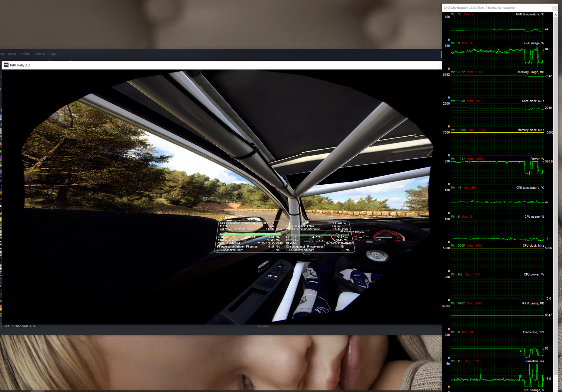Click the current RAM usage value 9547

(548, 315)
